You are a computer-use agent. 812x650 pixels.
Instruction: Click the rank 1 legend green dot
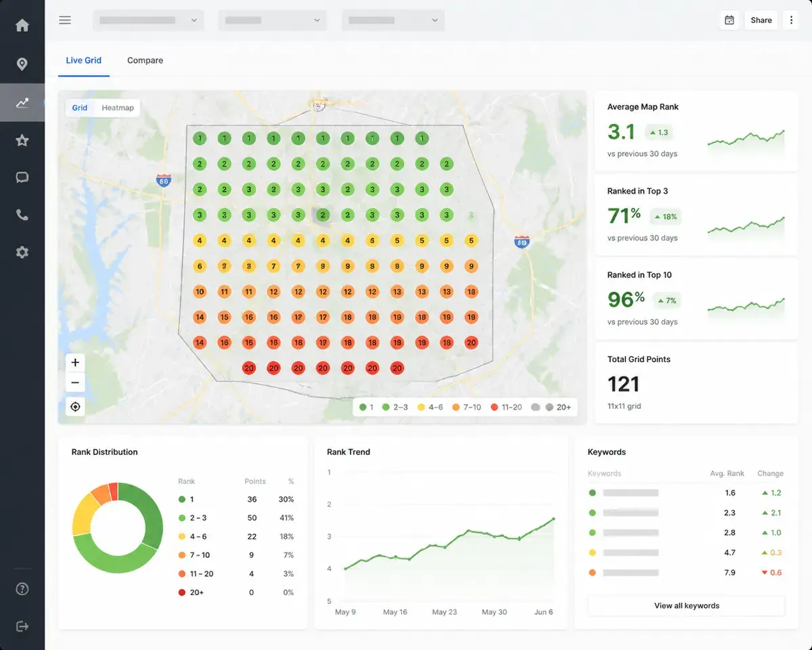[363, 408]
